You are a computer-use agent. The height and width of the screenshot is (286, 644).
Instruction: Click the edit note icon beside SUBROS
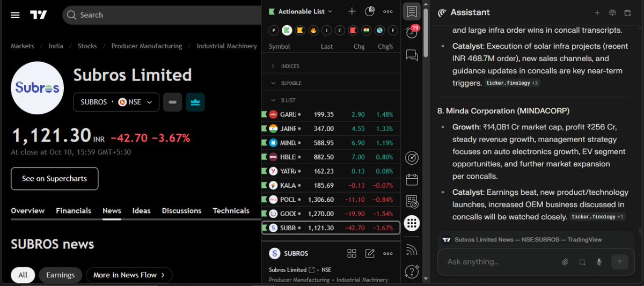pos(370,253)
